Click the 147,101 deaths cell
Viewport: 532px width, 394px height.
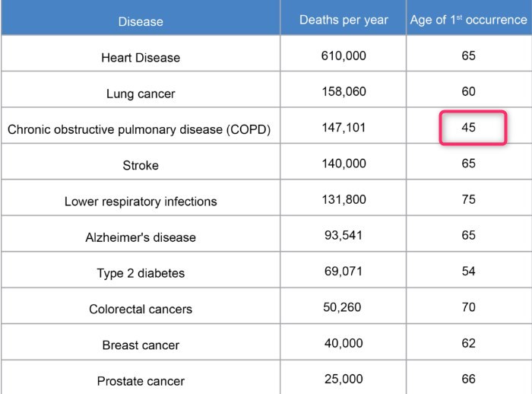point(343,127)
